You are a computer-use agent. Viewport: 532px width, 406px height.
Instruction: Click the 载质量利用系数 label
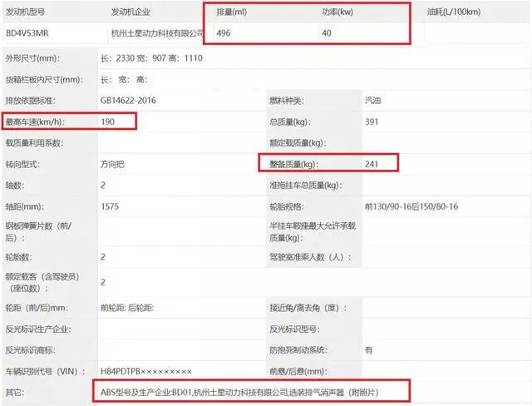(x=34, y=143)
